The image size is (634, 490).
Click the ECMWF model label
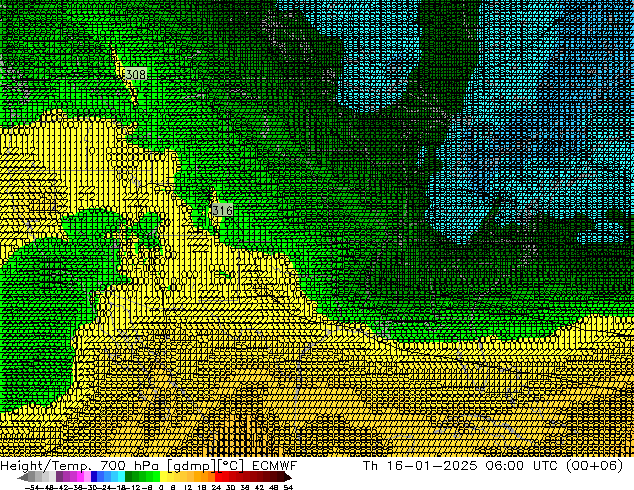click(275, 466)
